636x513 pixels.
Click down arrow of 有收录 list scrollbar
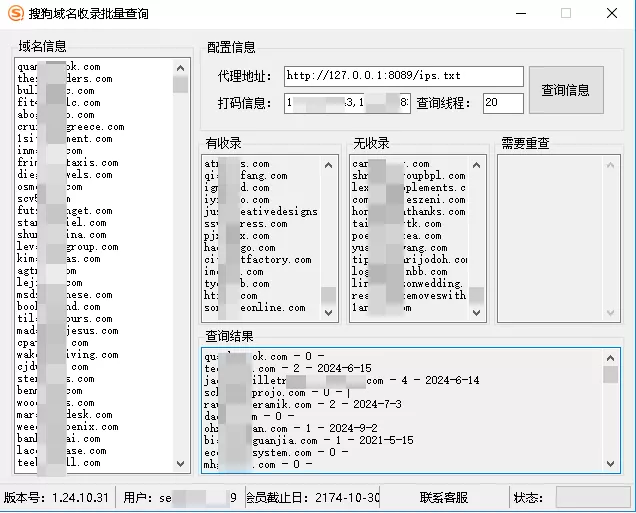329,313
